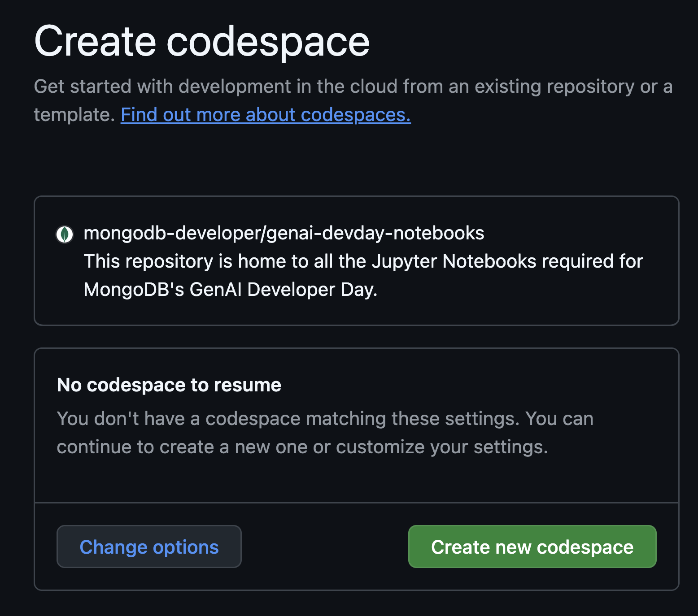Screen dimensions: 698x616
Task: Click the No codespace to resume heading
Action: 169,385
